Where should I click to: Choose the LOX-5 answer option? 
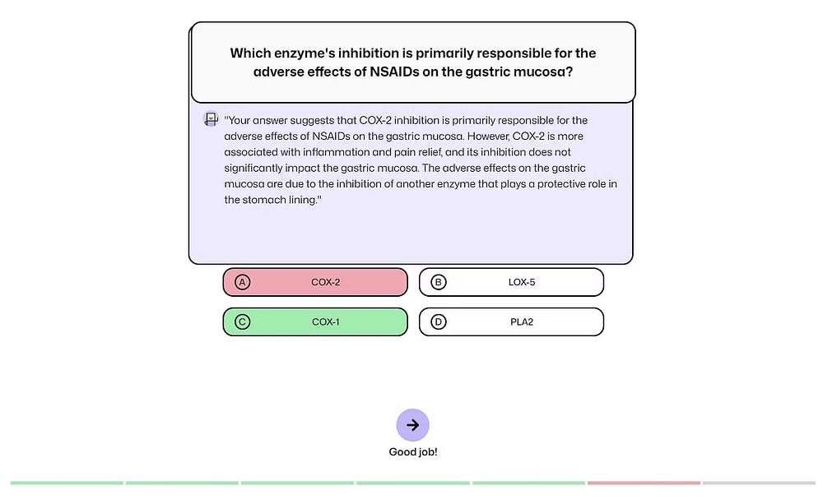(521, 282)
